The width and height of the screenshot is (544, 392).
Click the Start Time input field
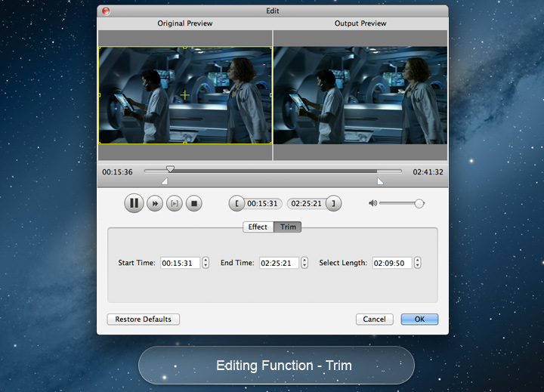pyautogui.click(x=180, y=263)
